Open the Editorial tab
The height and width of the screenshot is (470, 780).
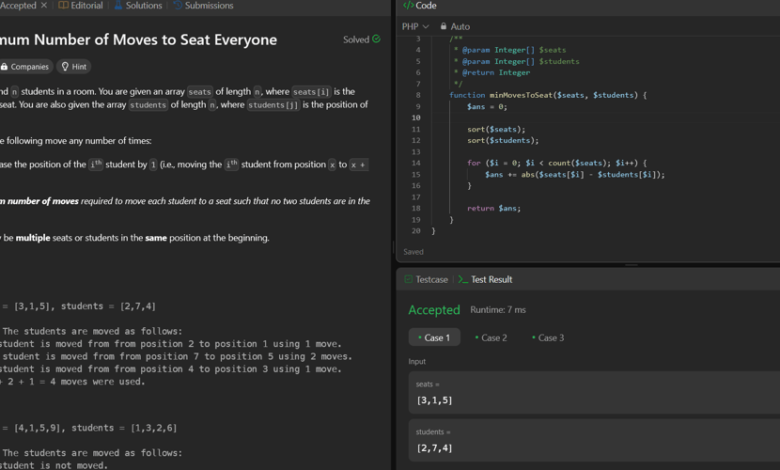point(81,5)
